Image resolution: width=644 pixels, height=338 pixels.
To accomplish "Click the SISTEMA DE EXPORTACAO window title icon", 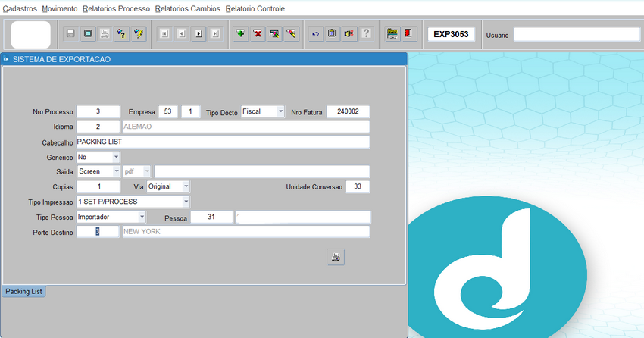I will pos(6,59).
